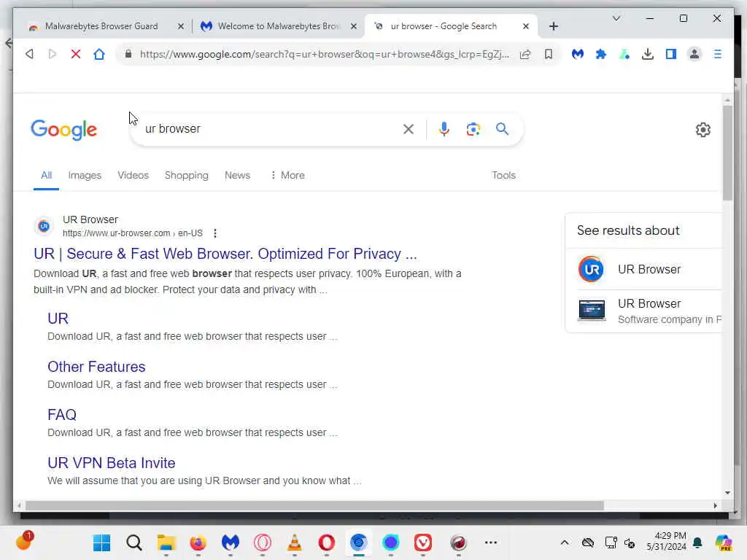Share this page using the share icon
747x560 pixels.
tap(525, 54)
